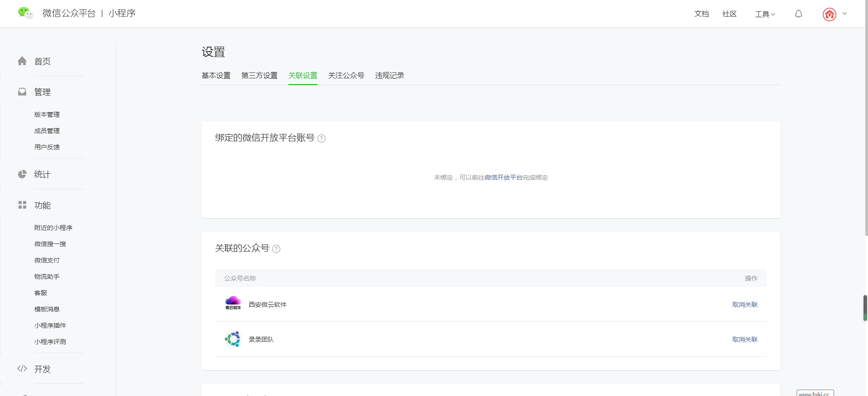Click 取消关联 for 录录团队
This screenshot has width=868, height=396.
pos(745,339)
